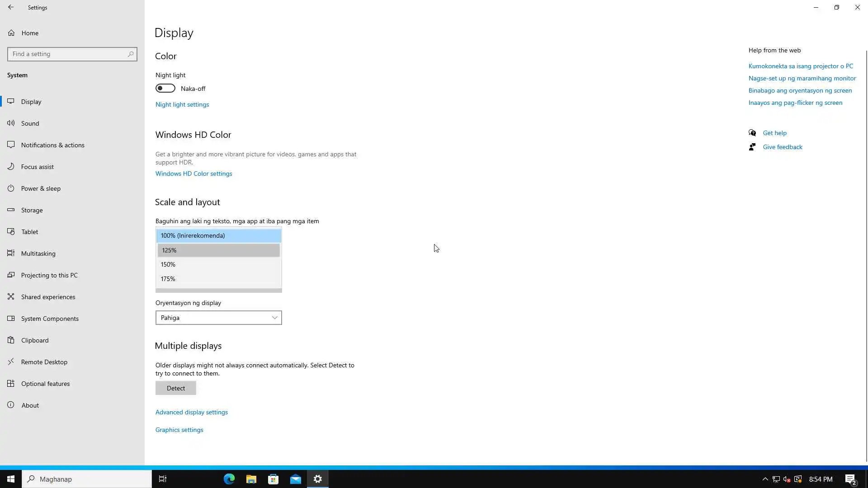Click the Storage drive icon in sidebar
This screenshot has height=488, width=868.
[11, 210]
